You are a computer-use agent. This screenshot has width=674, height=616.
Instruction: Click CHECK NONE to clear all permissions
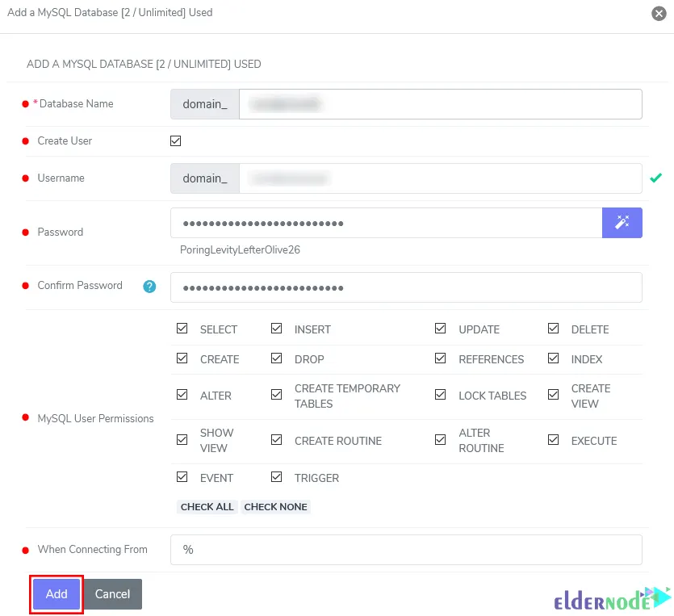pos(275,506)
